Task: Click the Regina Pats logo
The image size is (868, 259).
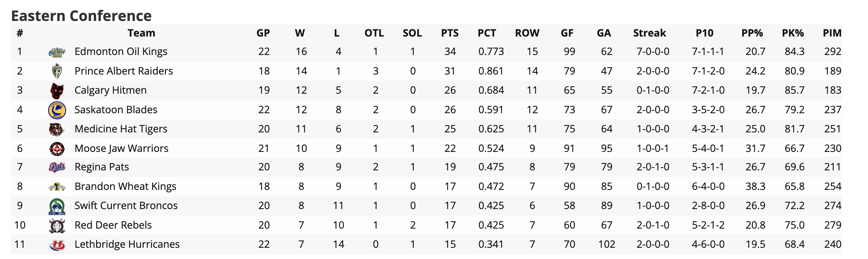Action: pyautogui.click(x=57, y=167)
